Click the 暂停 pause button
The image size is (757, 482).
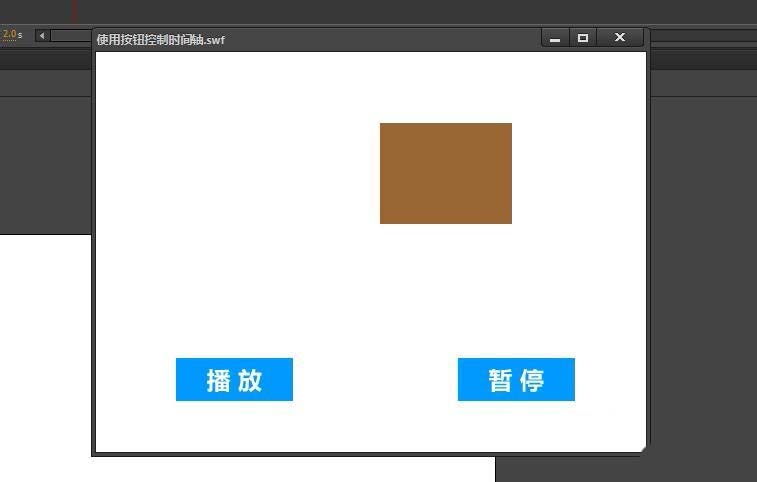[516, 380]
